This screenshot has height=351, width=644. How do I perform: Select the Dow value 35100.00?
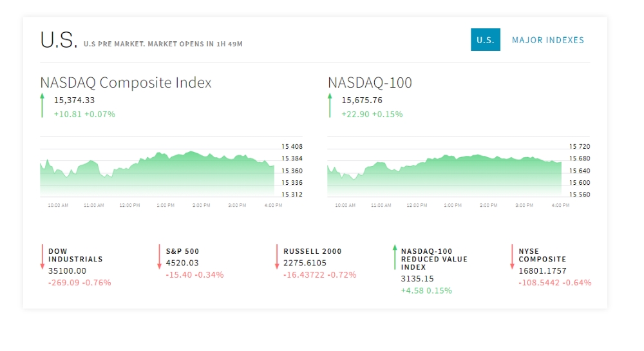68,271
